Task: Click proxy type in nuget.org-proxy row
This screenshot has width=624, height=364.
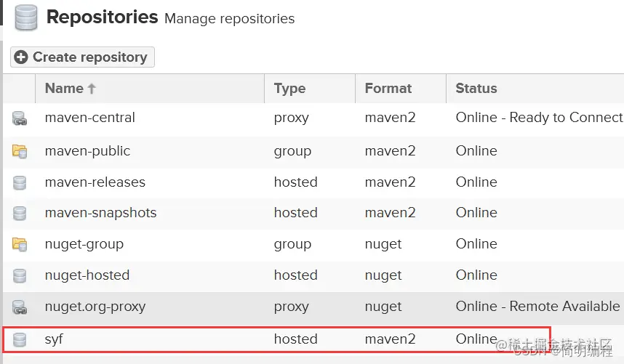Action: pos(292,307)
